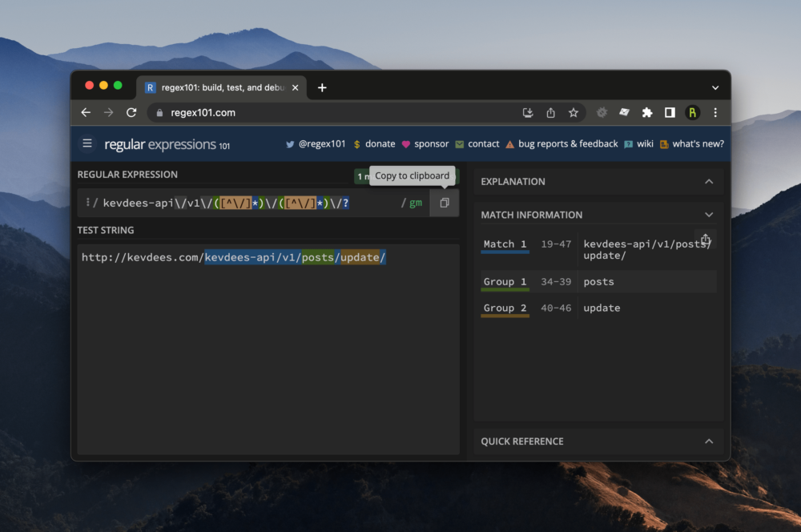The height and width of the screenshot is (532, 801).
Task: Click the export icon in Match Information
Action: point(705,240)
